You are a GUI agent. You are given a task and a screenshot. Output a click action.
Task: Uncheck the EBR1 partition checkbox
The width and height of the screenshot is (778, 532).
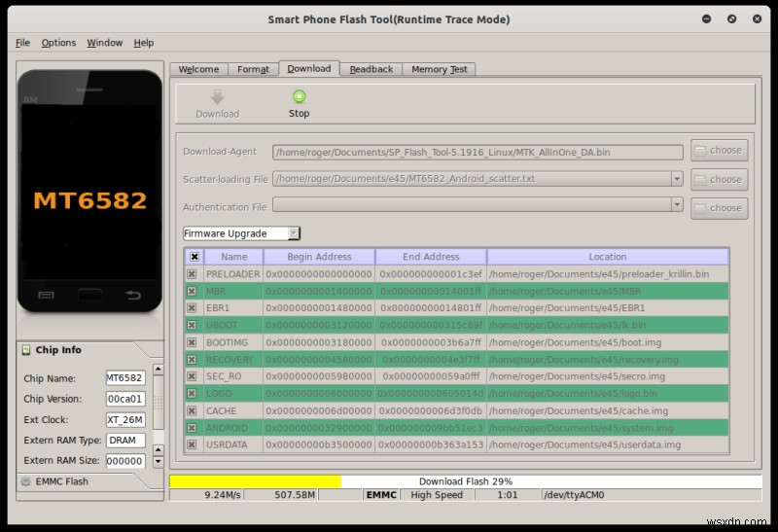point(192,308)
